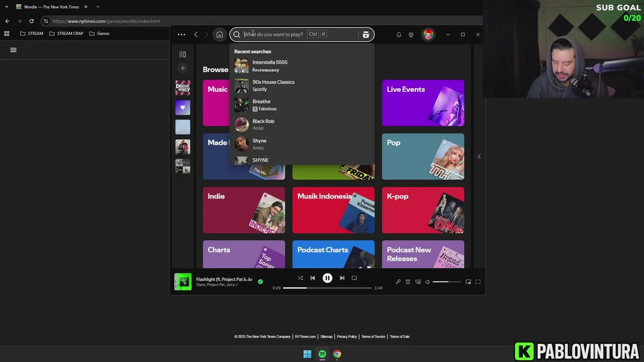This screenshot has width=644, height=362.
Task: Toggle saved checkmark for Flashlight
Action: (x=260, y=282)
